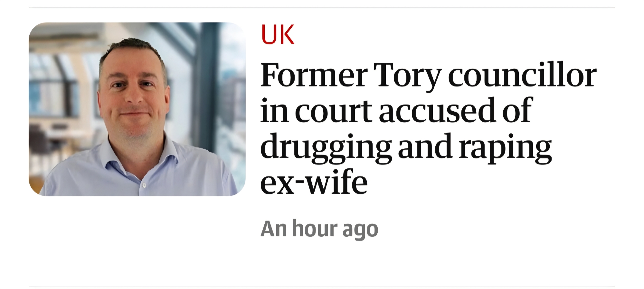Click the word 'councillor' in the headline
The height and width of the screenshot is (289, 644).
(522, 76)
